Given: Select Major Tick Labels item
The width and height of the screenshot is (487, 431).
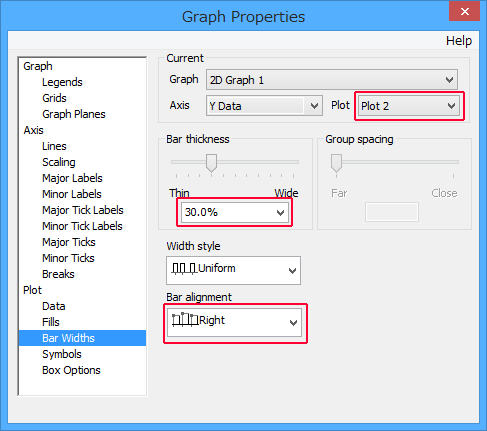Looking at the screenshot, I should pos(83,210).
